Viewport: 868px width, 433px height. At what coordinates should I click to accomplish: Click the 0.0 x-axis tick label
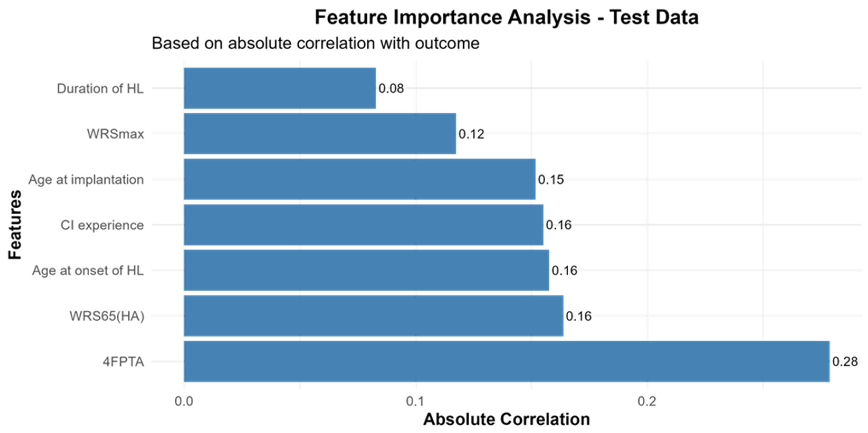(184, 401)
